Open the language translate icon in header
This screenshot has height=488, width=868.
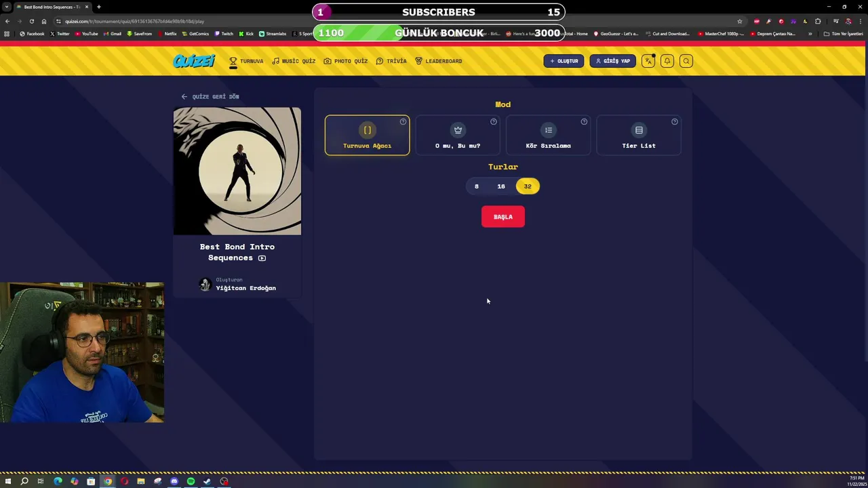pos(648,61)
